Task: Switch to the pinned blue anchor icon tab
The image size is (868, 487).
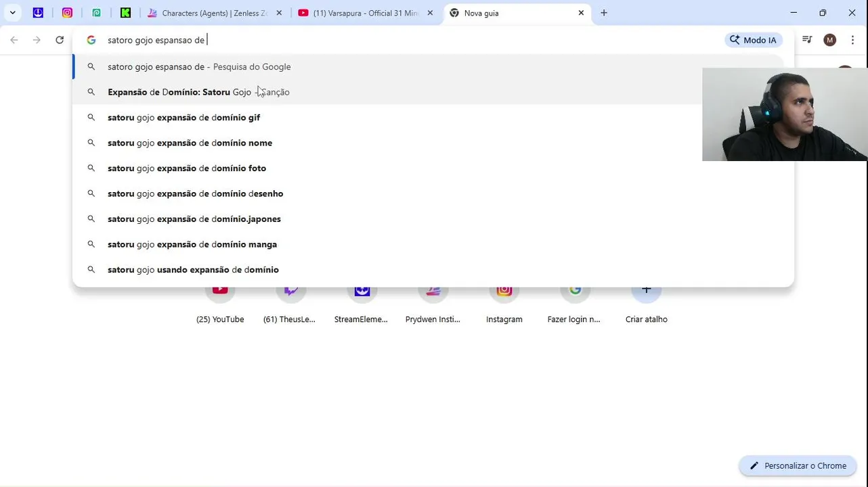Action: click(x=38, y=13)
